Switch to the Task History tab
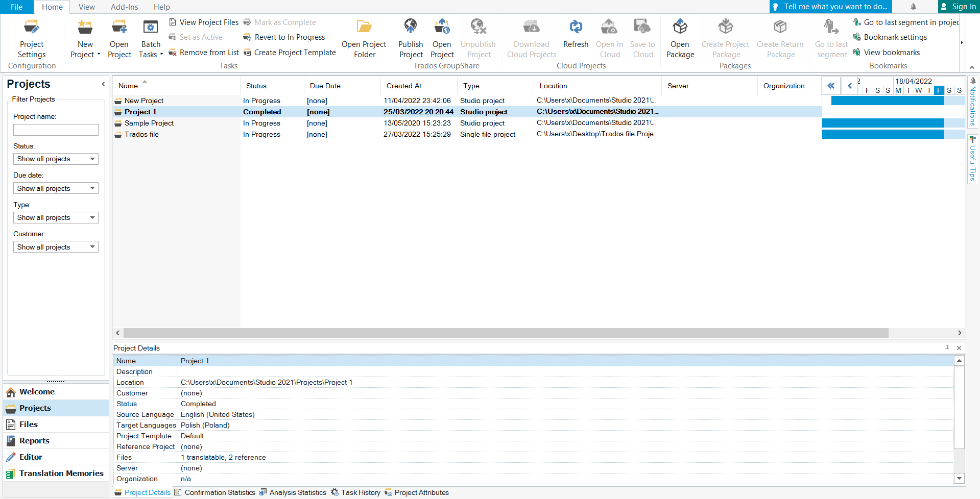The height and width of the screenshot is (499, 980). [x=355, y=492]
